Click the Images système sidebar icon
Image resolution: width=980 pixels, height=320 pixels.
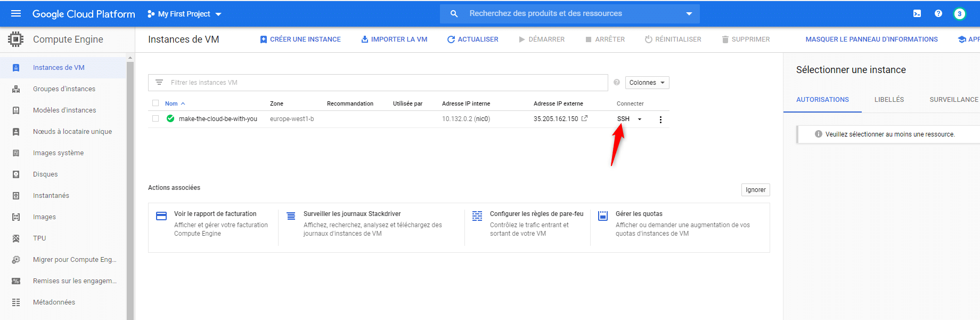tap(16, 153)
